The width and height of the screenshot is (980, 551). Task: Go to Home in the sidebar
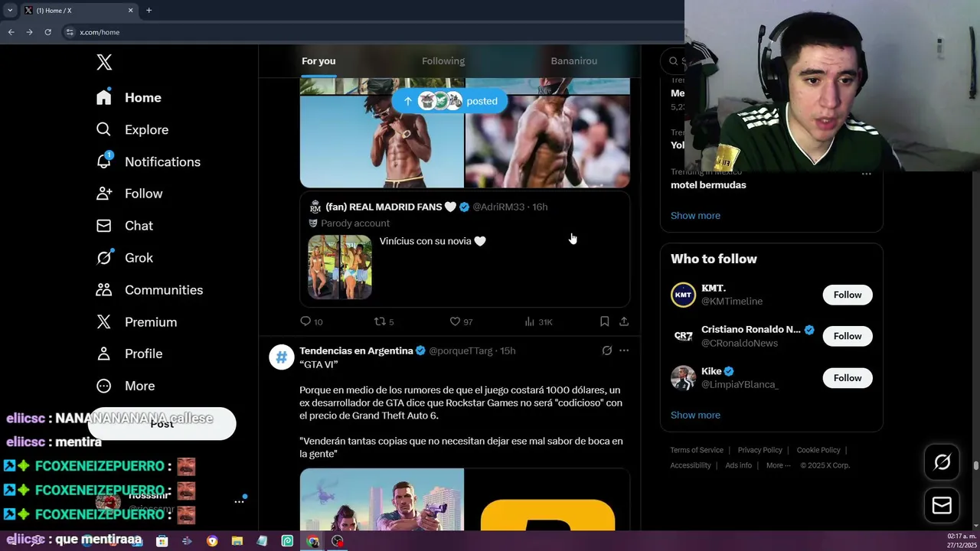pos(129,98)
